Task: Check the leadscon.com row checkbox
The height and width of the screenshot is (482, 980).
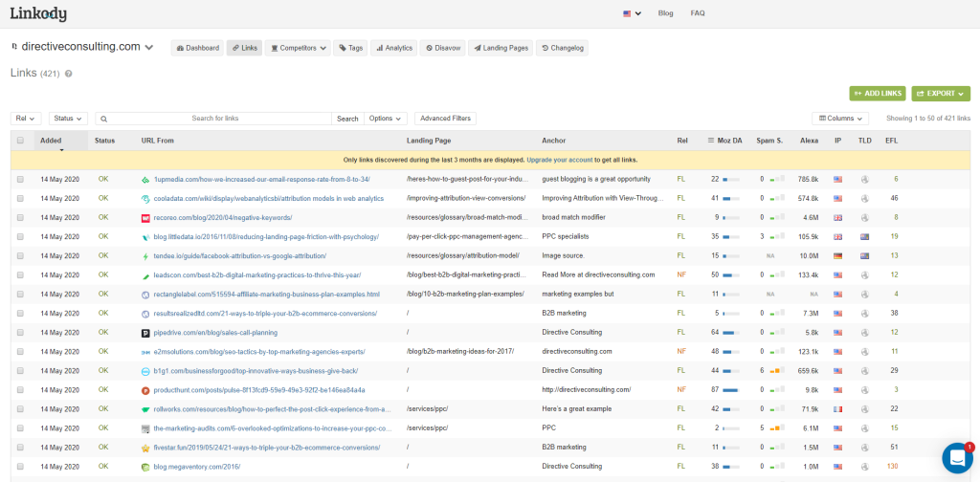Action: pos(21,275)
